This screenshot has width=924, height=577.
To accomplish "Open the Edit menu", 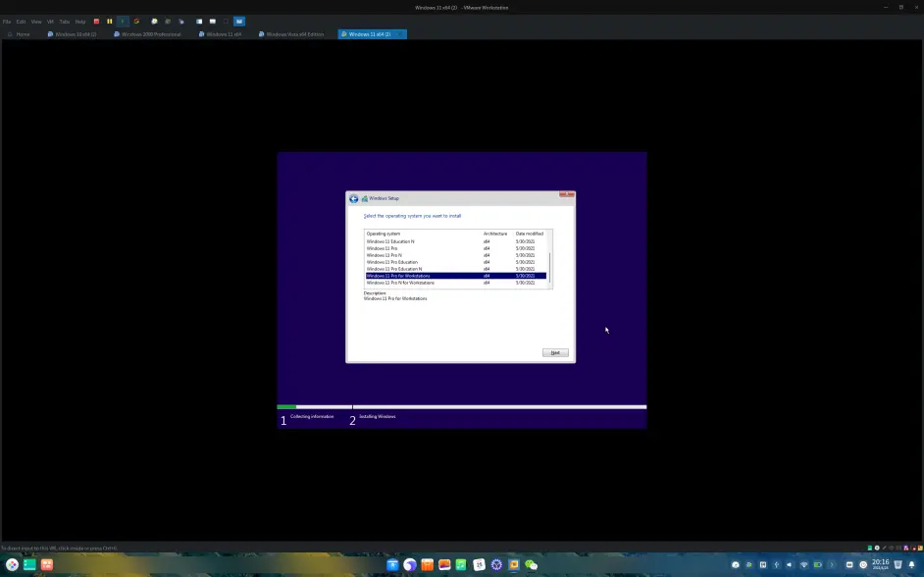I will (22, 22).
